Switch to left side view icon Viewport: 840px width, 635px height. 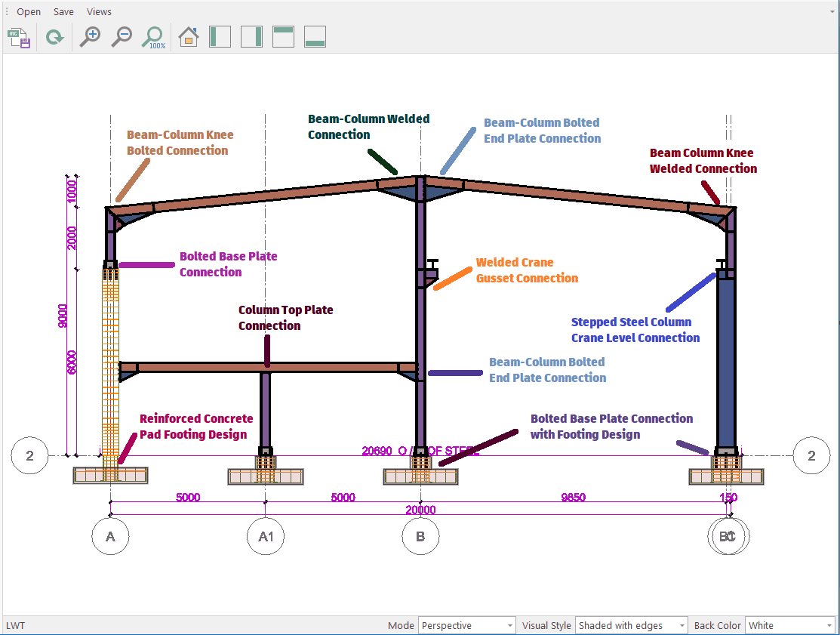[220, 37]
